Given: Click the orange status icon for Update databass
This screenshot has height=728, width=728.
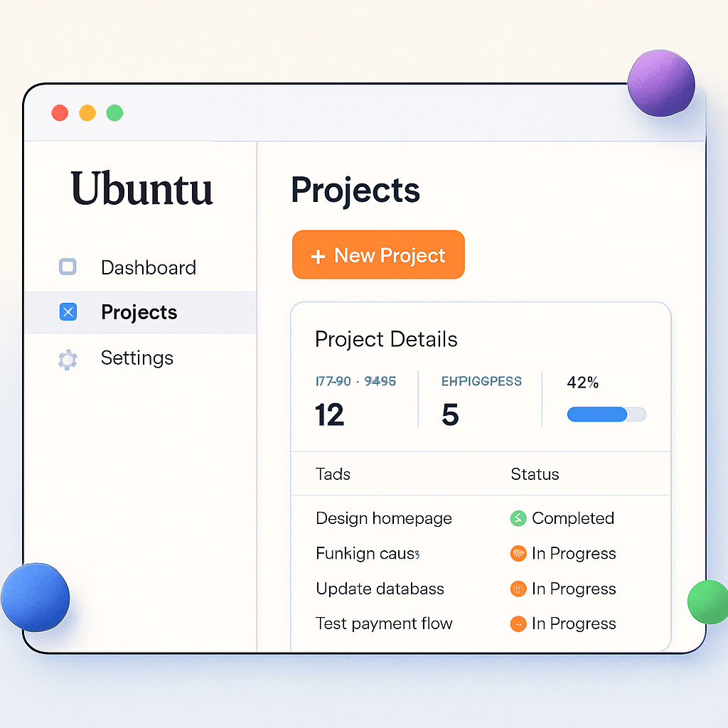Looking at the screenshot, I should click(518, 589).
